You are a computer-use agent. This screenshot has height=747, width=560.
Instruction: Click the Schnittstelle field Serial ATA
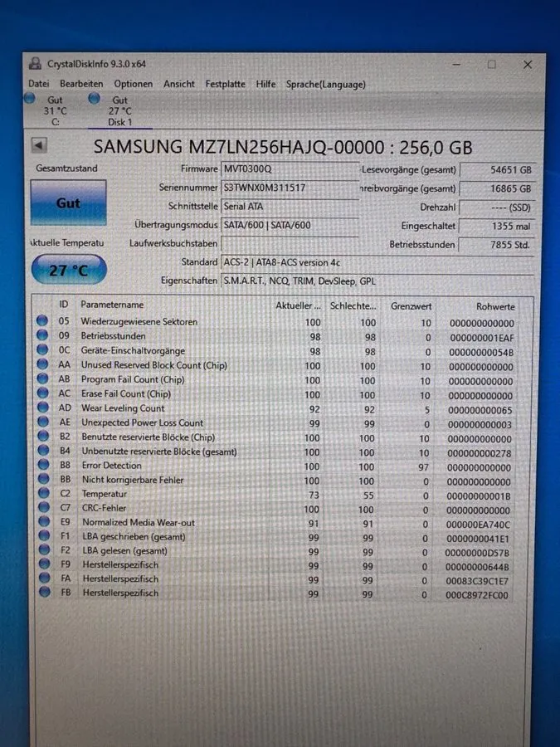coord(290,207)
